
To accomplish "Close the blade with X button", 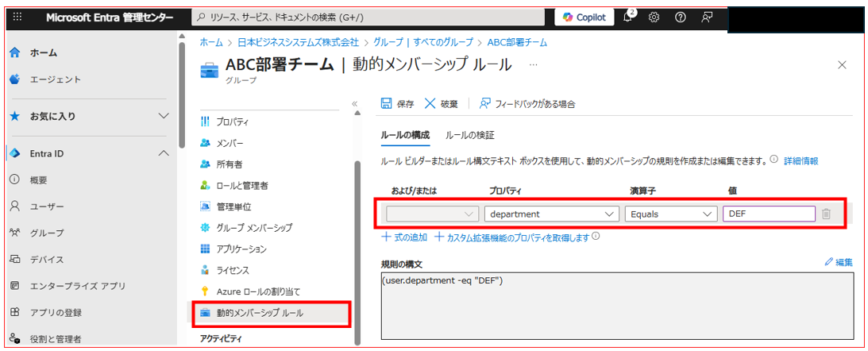I will click(842, 65).
